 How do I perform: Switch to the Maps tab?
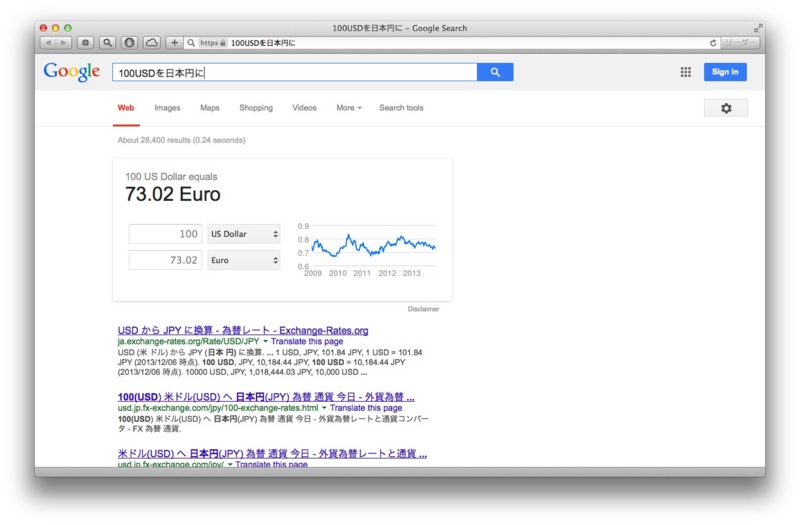tap(210, 108)
